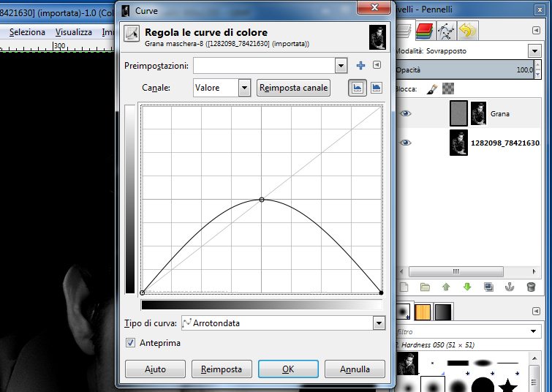Open the Channels tab icon

[424, 31]
